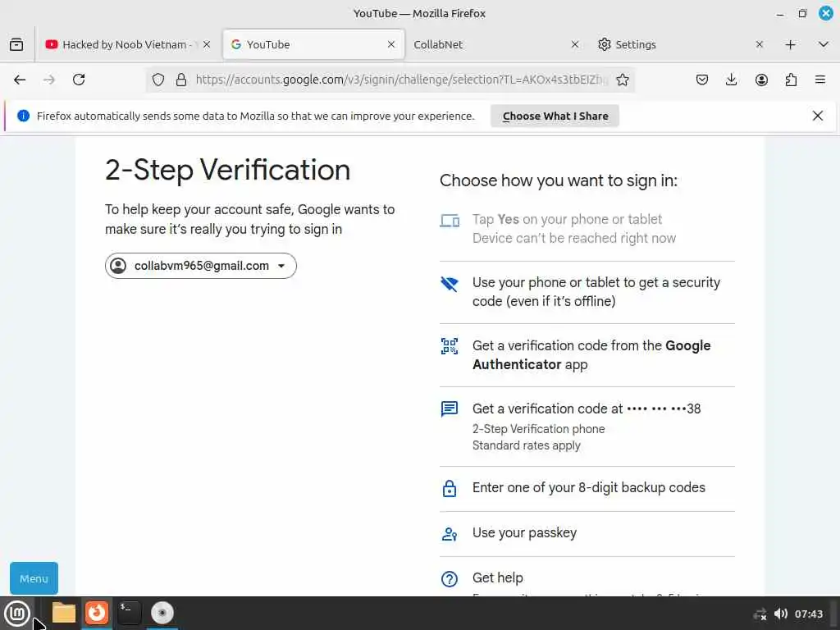The height and width of the screenshot is (630, 840).
Task: Select the Google Authenticator app option
Action: click(x=587, y=354)
